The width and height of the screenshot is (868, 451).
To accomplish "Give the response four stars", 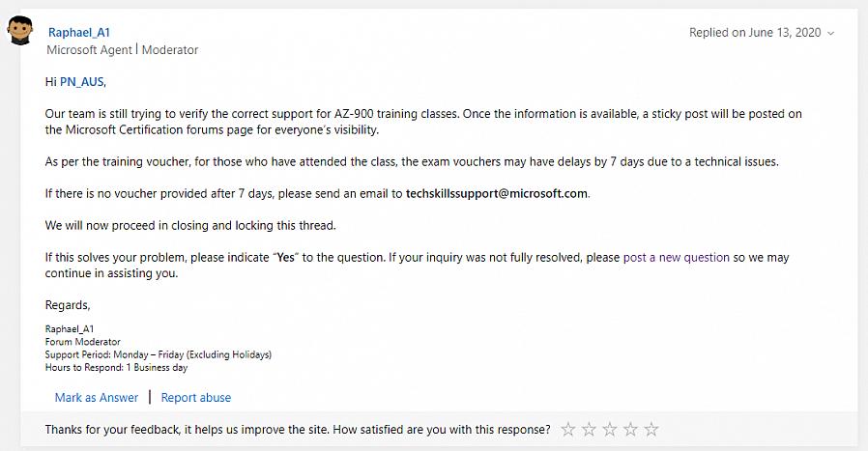I will (630, 429).
